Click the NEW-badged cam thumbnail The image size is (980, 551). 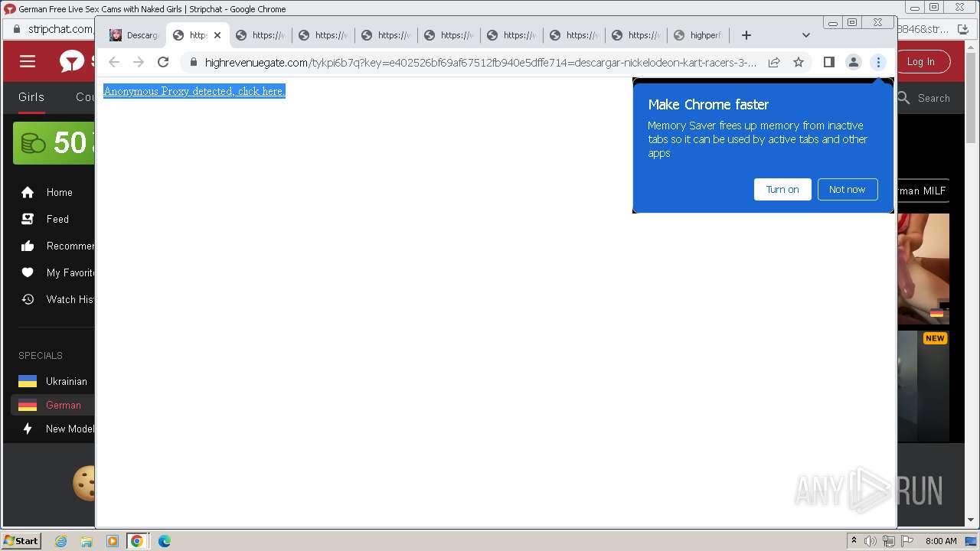point(923,386)
